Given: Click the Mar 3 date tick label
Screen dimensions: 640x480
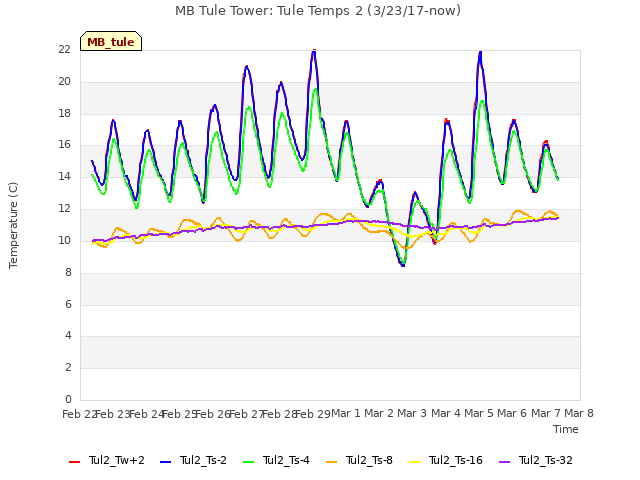Looking at the screenshot, I should [x=412, y=413].
